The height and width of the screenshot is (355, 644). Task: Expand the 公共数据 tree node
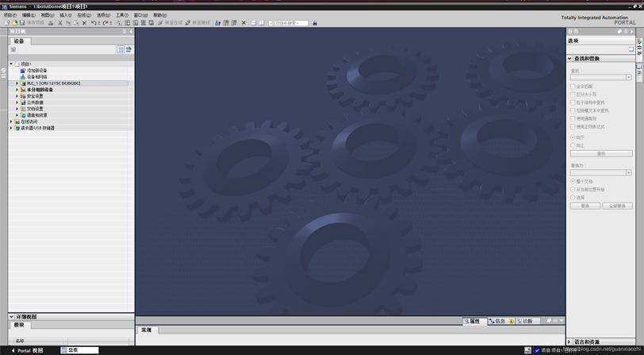[x=17, y=102]
